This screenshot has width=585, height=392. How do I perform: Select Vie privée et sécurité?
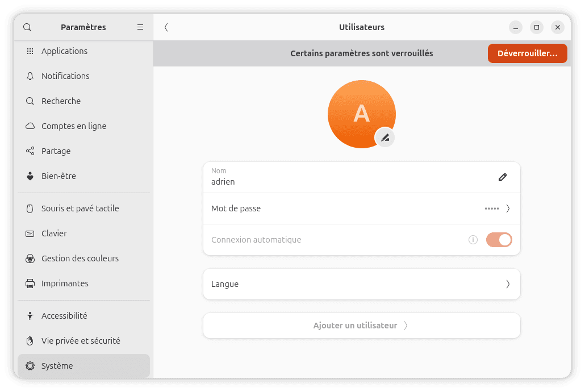pyautogui.click(x=83, y=341)
